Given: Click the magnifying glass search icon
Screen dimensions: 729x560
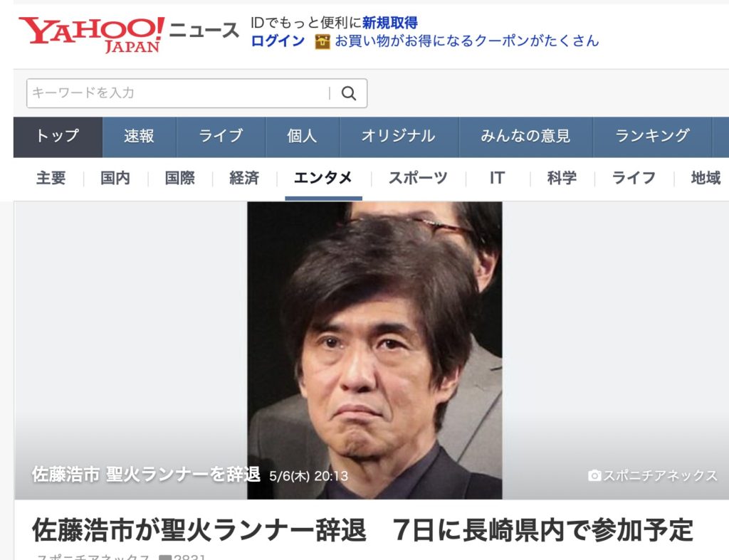Looking at the screenshot, I should (349, 93).
